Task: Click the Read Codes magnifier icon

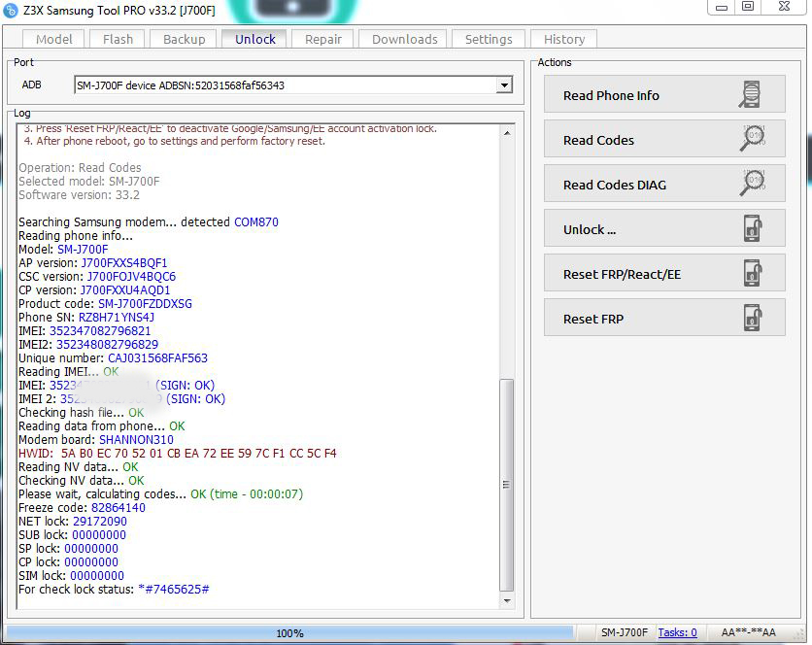Action: coord(753,138)
